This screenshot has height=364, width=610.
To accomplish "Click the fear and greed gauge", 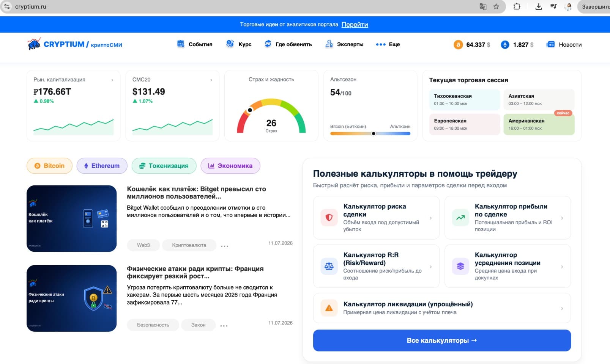I will pos(271,115).
